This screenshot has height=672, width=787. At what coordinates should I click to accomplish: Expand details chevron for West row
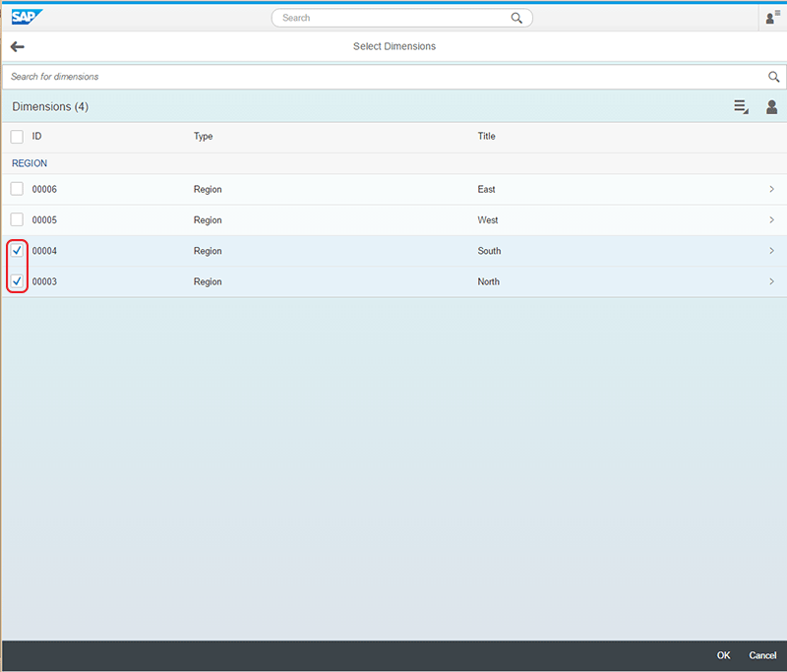pos(771,219)
